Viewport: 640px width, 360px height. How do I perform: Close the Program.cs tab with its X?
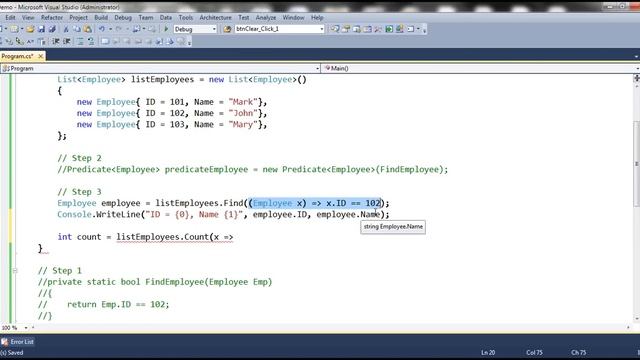[40, 56]
